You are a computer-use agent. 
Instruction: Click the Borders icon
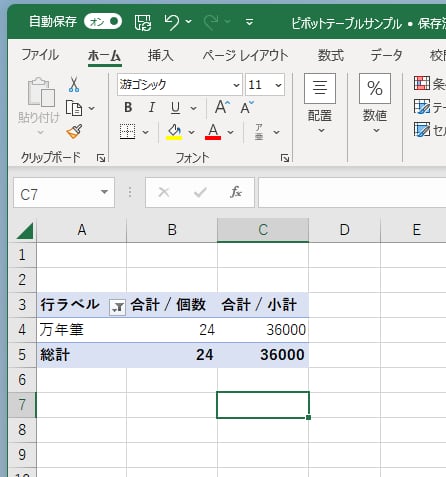coord(128,132)
